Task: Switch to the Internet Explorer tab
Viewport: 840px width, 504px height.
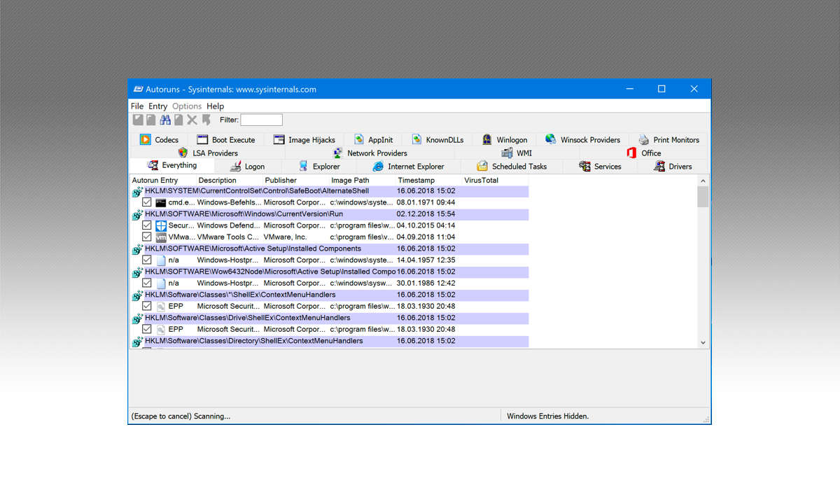Action: click(408, 167)
